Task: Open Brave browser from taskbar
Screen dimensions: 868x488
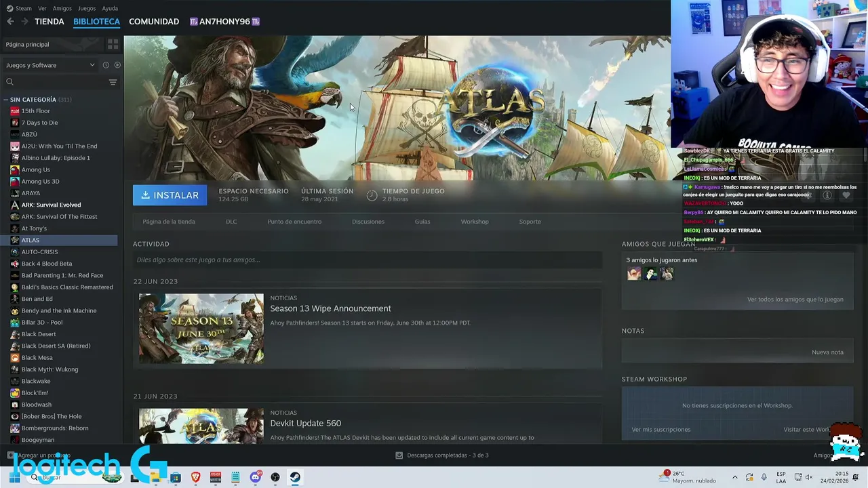Action: pos(195,477)
